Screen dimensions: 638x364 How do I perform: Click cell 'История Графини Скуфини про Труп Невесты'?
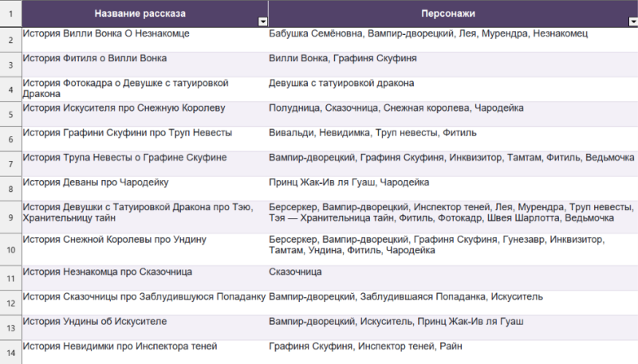pos(145,139)
